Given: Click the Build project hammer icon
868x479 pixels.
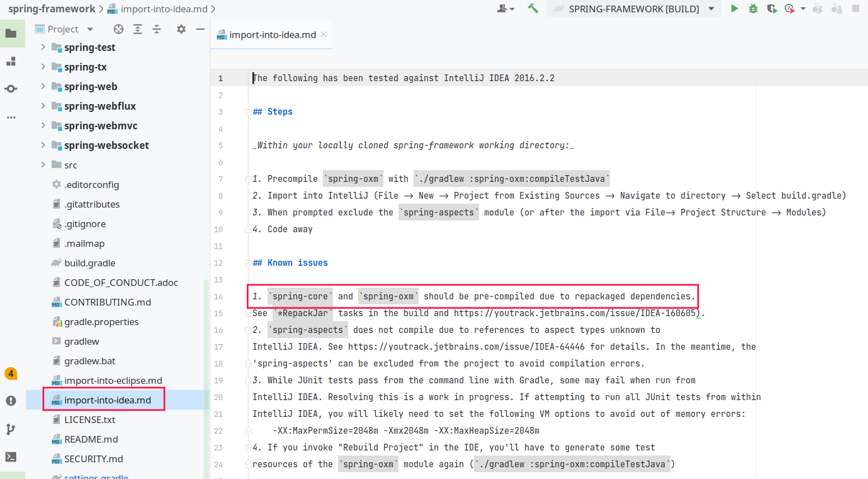Looking at the screenshot, I should 533,8.
